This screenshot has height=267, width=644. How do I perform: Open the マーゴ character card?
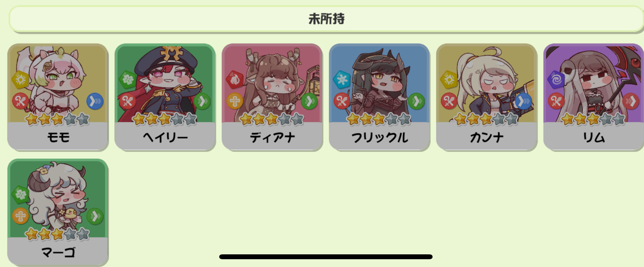pyautogui.click(x=58, y=212)
